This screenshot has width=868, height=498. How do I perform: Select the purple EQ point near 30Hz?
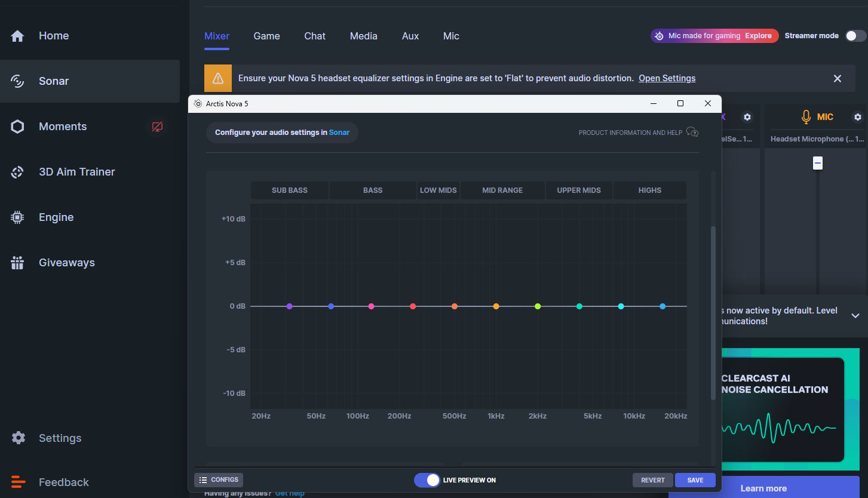pyautogui.click(x=289, y=306)
